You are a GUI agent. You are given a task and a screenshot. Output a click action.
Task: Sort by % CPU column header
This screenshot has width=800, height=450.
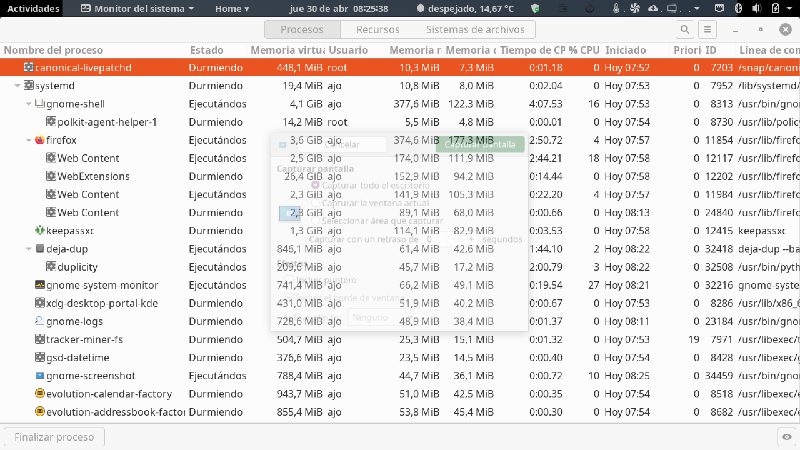click(x=584, y=50)
